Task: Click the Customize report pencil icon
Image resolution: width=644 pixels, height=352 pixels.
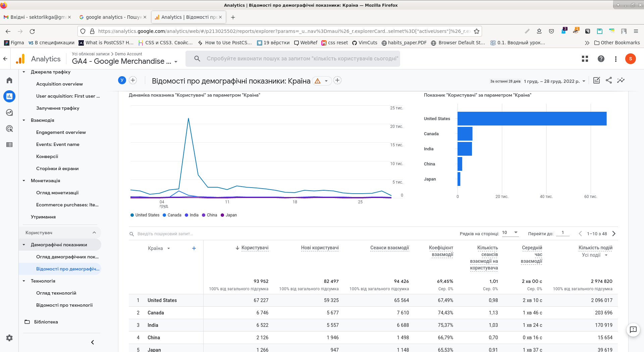Action: (x=596, y=80)
